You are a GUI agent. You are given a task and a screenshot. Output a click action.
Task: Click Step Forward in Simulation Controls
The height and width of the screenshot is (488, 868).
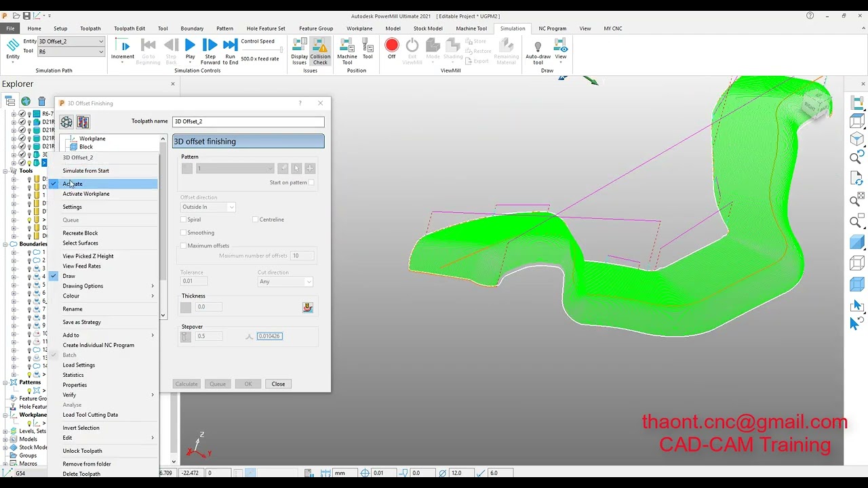(210, 51)
